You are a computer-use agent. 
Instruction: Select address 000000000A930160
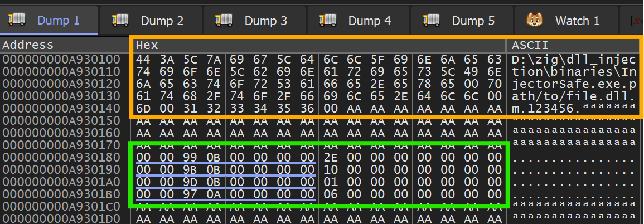click(x=61, y=133)
